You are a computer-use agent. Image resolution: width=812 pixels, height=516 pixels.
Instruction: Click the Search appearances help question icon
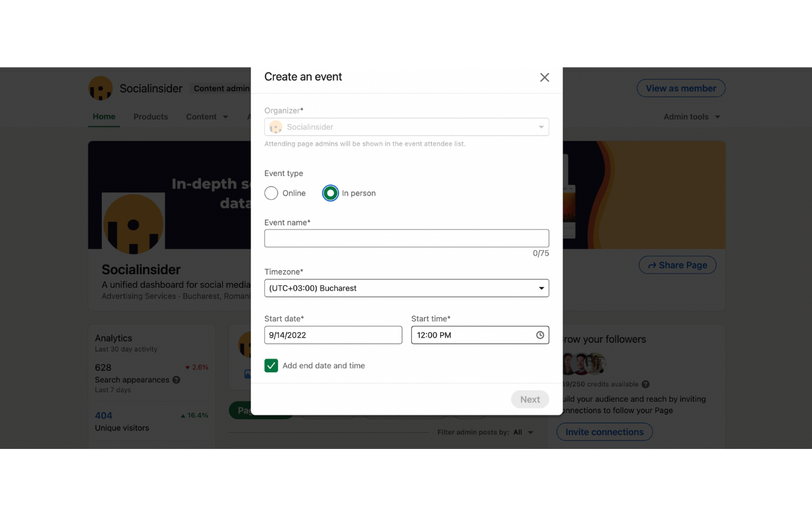click(x=176, y=380)
